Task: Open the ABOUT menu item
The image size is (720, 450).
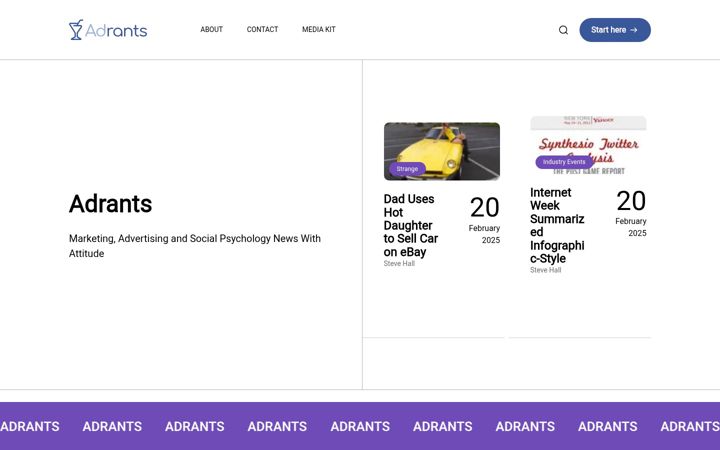Action: click(211, 29)
